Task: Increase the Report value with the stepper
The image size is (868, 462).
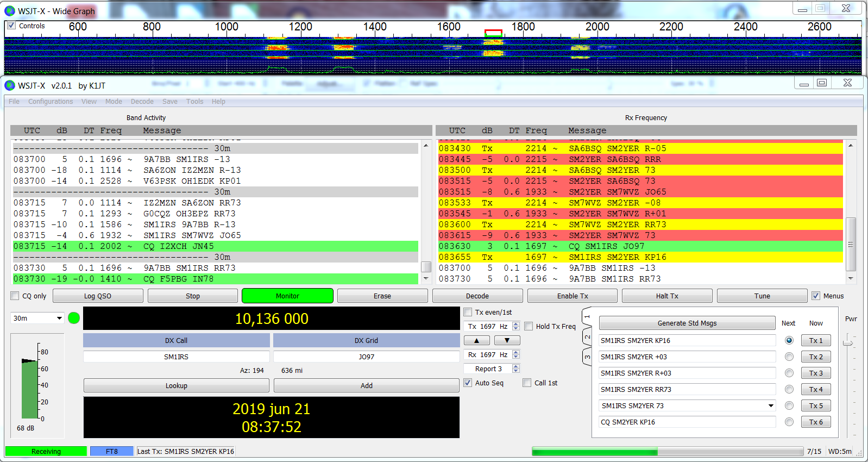Action: (516, 366)
